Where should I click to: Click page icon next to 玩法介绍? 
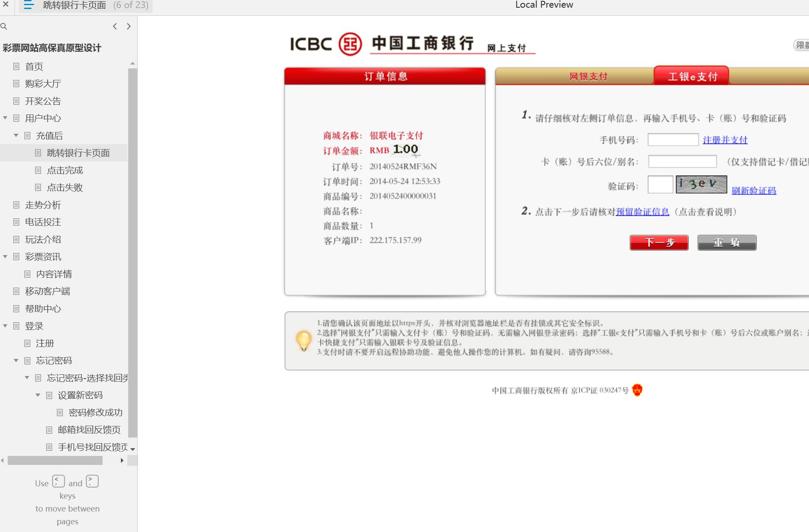pyautogui.click(x=16, y=239)
